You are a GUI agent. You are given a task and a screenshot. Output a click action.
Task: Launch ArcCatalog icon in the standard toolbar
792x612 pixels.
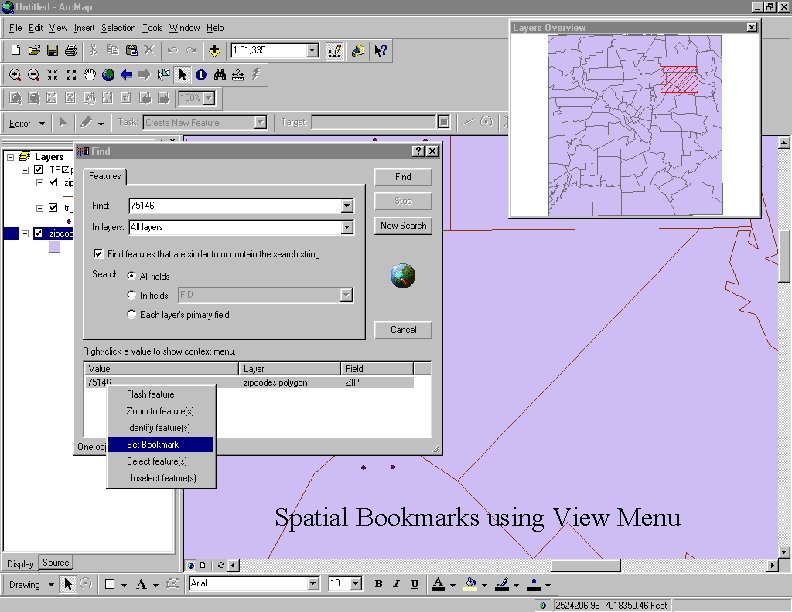(x=358, y=50)
